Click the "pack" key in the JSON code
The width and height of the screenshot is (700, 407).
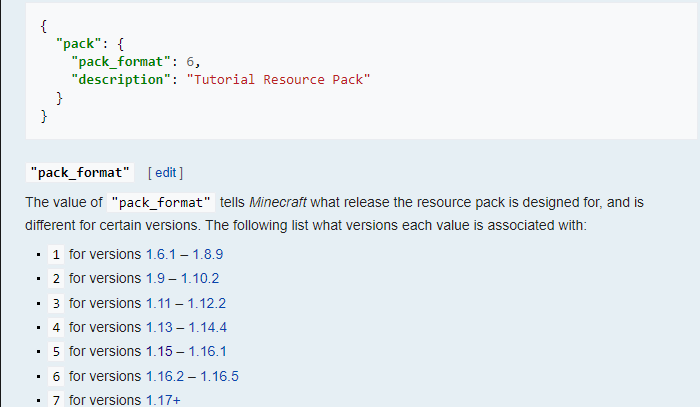pyautogui.click(x=77, y=43)
